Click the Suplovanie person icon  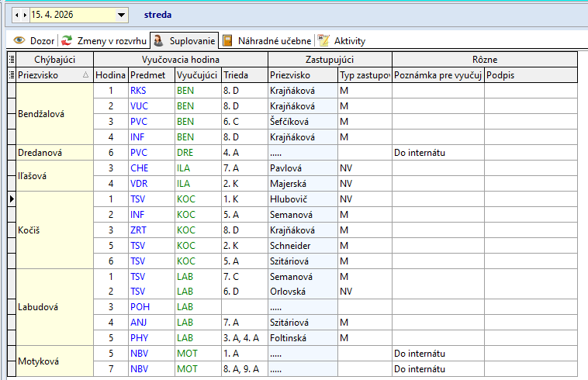(x=157, y=40)
